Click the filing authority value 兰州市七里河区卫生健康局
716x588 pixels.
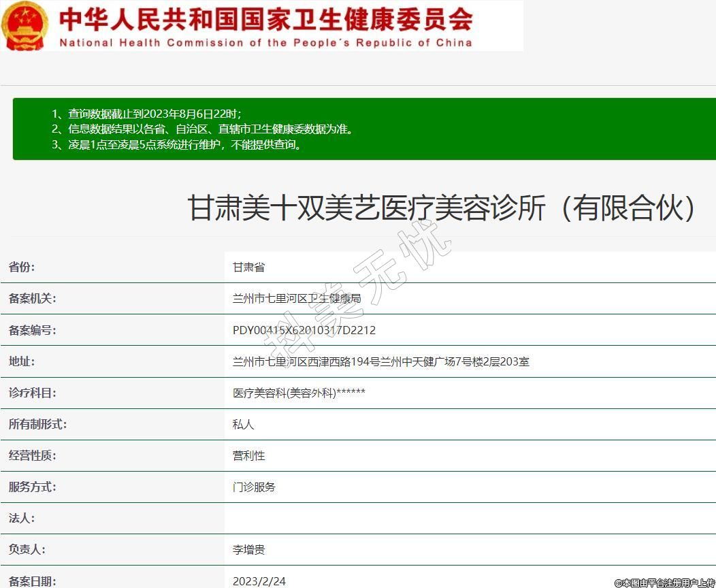[297, 299]
